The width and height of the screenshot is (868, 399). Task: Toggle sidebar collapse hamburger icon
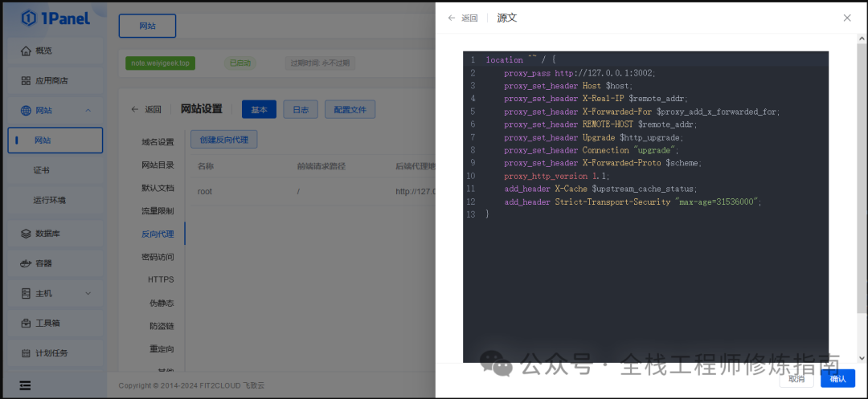(x=25, y=385)
